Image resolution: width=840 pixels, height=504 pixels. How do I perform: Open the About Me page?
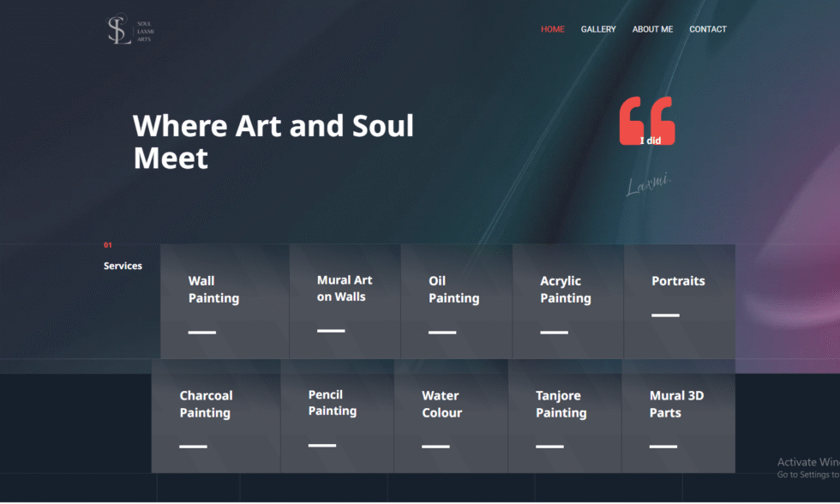652,29
